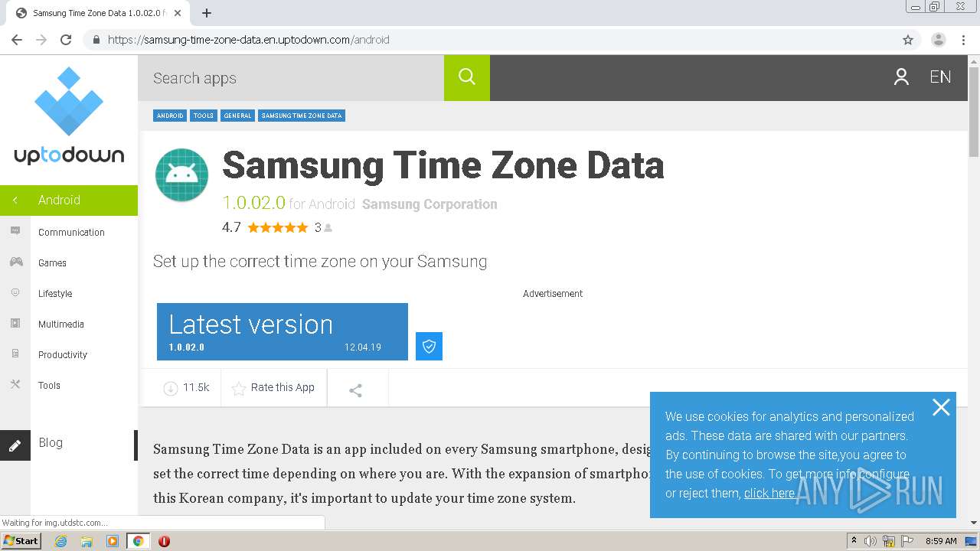This screenshot has height=551, width=980.
Task: Click the Samsung Time Zone Data app icon
Action: [181, 175]
